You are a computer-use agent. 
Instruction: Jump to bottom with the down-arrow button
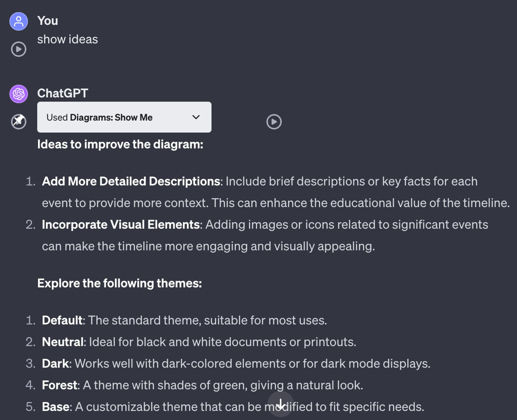point(280,404)
